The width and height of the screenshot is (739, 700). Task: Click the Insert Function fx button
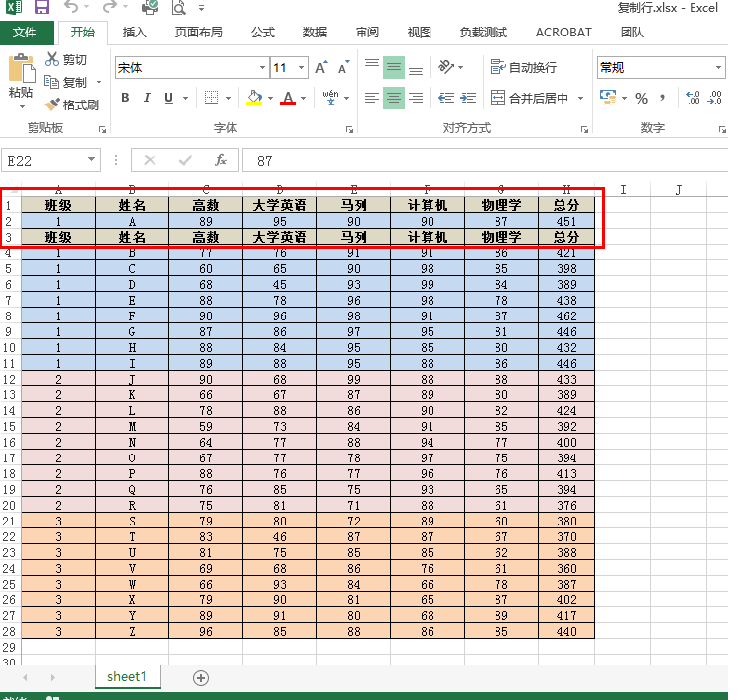221,160
